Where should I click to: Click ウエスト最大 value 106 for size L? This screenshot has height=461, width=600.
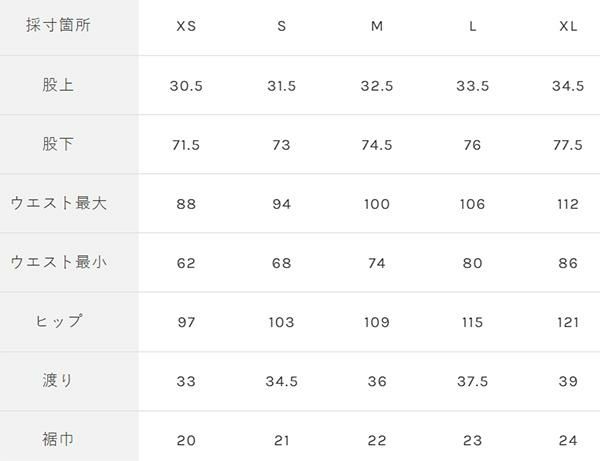[x=471, y=204]
